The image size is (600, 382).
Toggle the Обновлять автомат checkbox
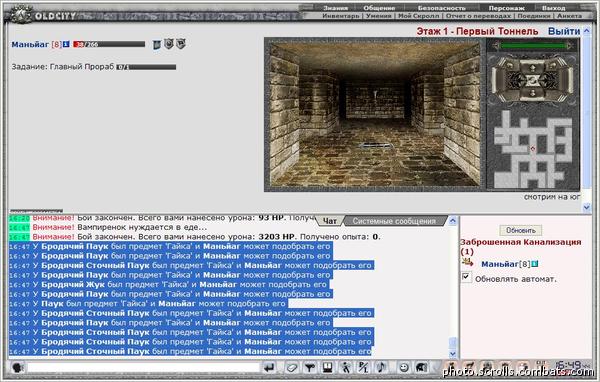pos(466,277)
